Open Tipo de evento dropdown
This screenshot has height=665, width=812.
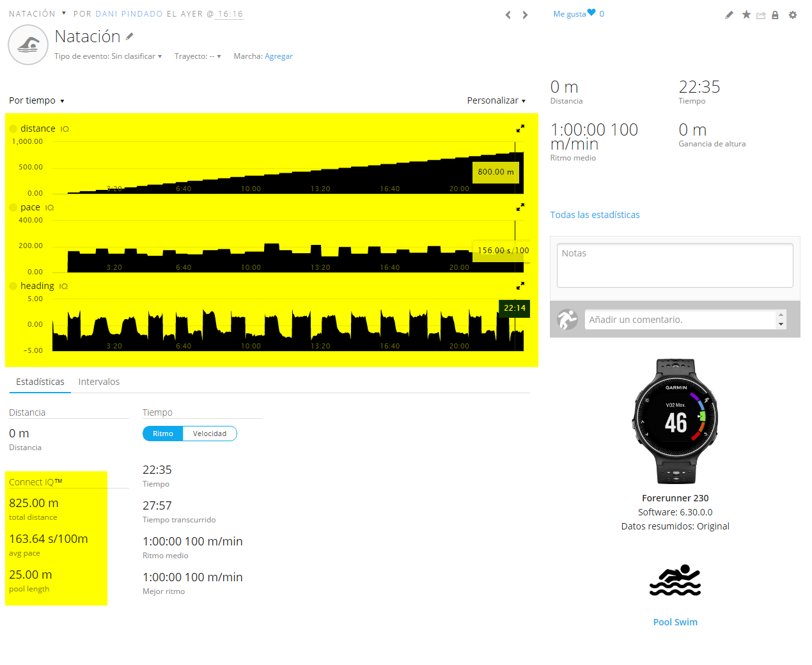coord(108,56)
